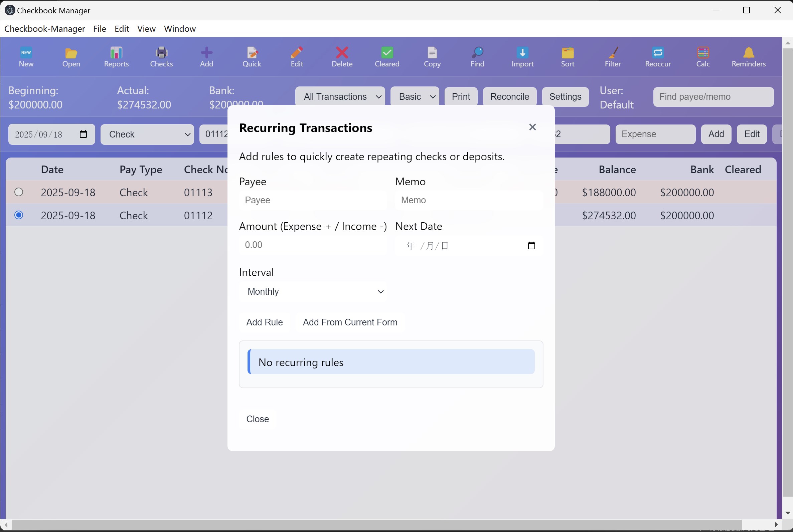The height and width of the screenshot is (532, 793).
Task: Select the Checks printing tool
Action: click(x=161, y=56)
